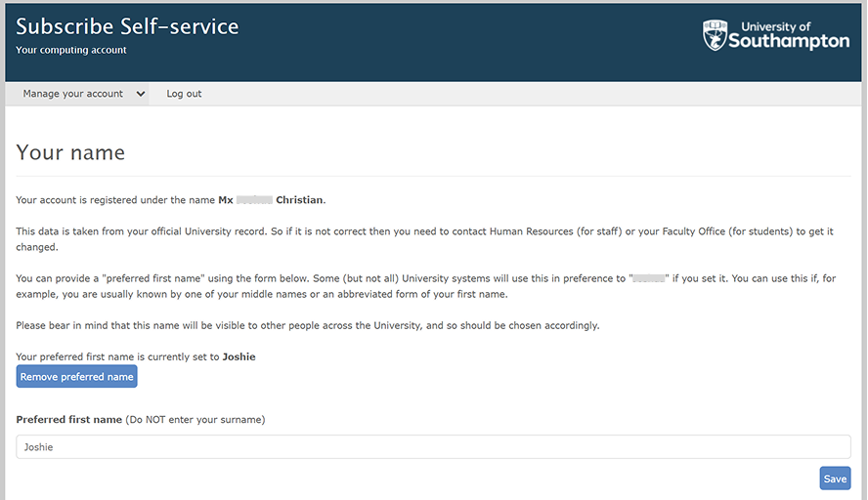Click the bold current preferred name Joshie
The height and width of the screenshot is (500, 868).
click(x=239, y=356)
